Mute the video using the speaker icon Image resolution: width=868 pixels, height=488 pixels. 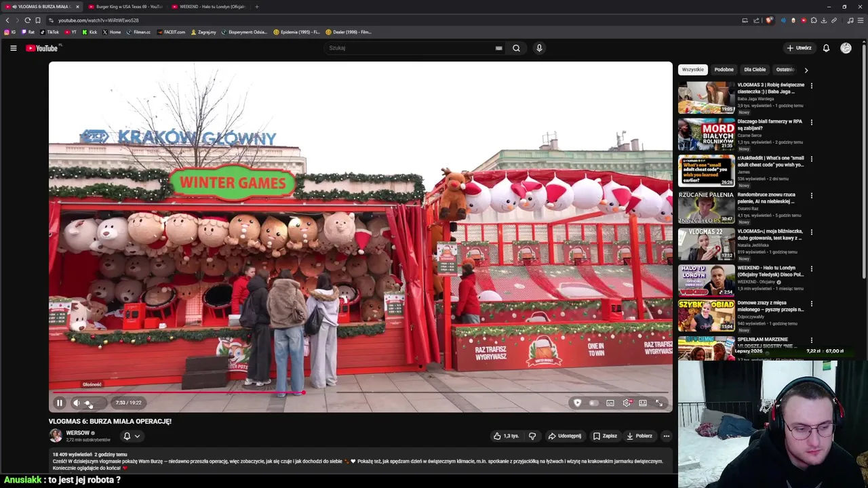click(76, 403)
